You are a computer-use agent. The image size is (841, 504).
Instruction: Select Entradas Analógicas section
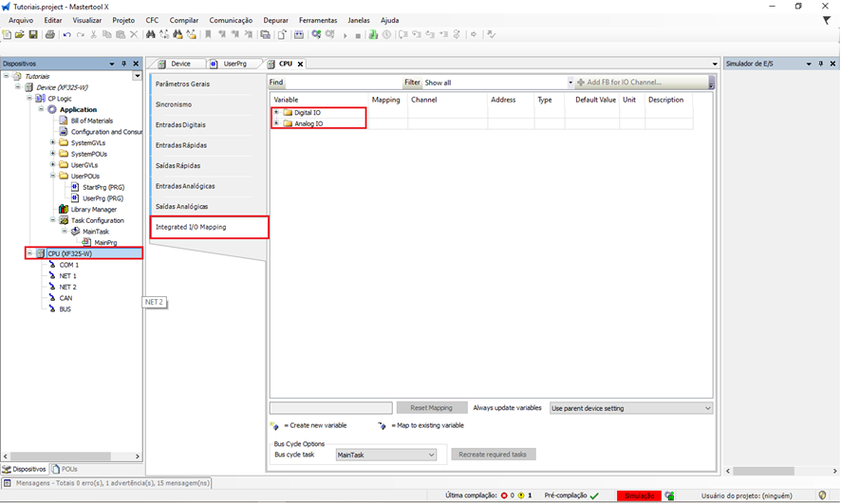tap(185, 186)
